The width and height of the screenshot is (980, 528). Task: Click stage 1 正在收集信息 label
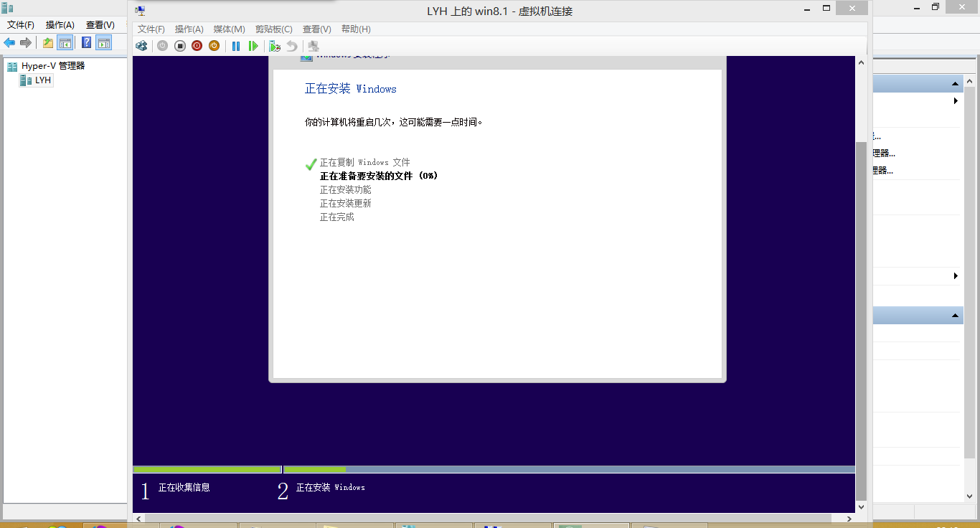(184, 488)
